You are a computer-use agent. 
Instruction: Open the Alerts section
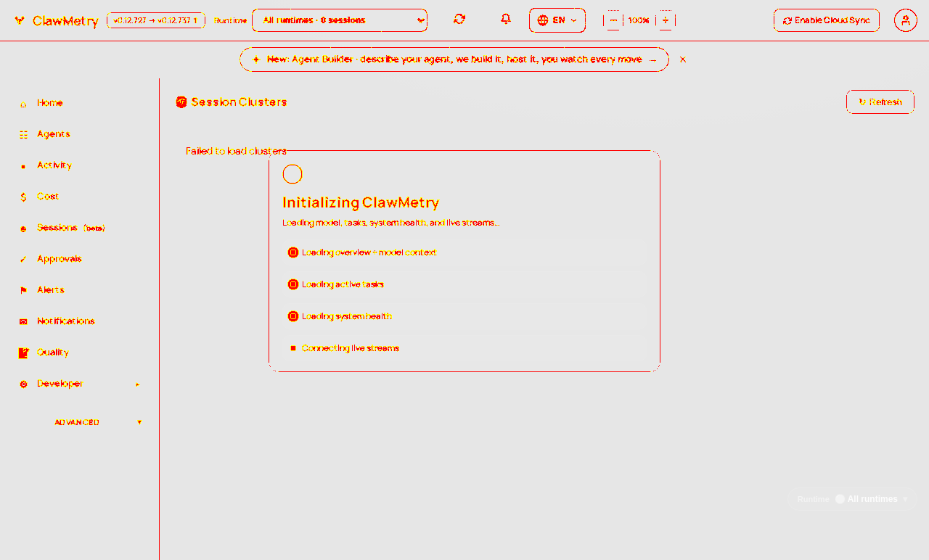point(51,290)
